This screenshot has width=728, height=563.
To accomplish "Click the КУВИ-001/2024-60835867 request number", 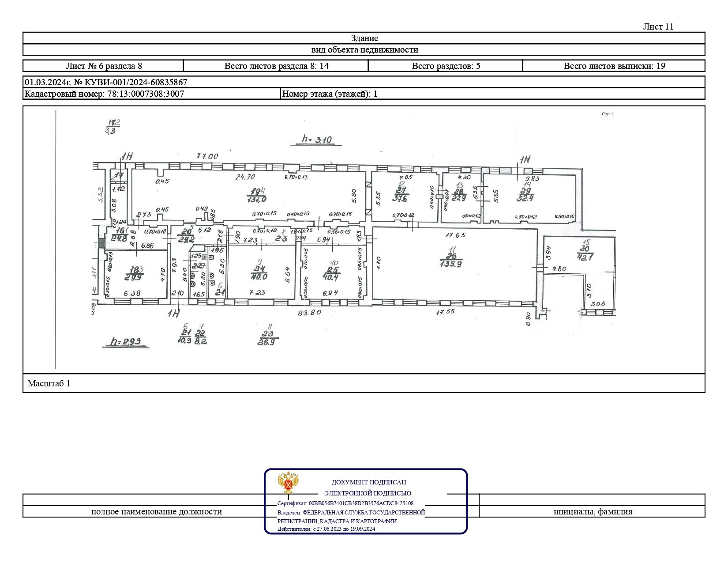I will coord(130,82).
